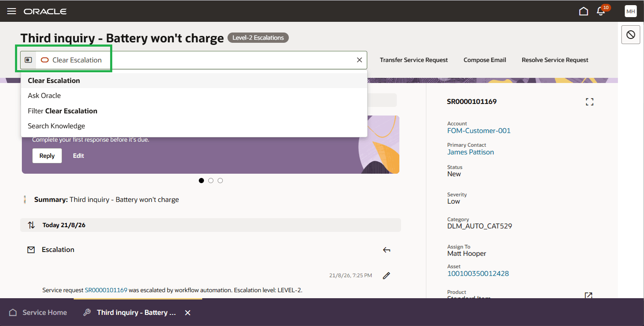Click the Escalation entry title

pyautogui.click(x=58, y=250)
